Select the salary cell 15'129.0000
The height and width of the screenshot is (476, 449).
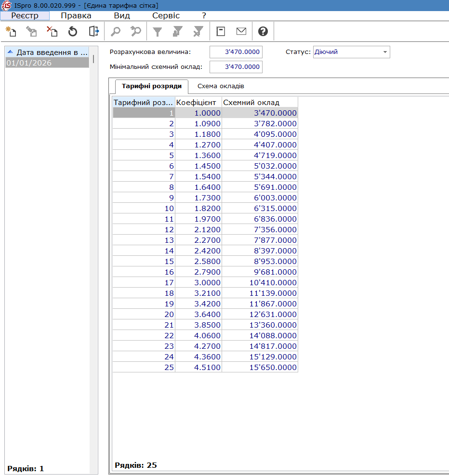pos(260,357)
